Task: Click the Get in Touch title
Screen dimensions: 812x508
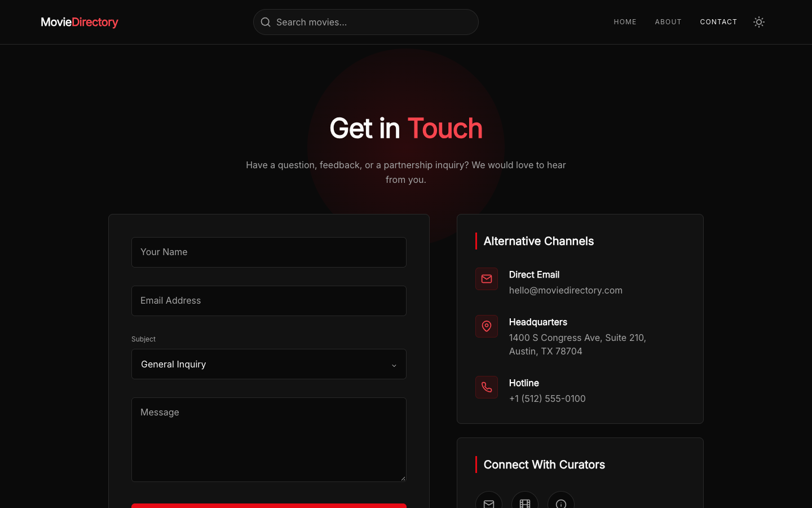Action: point(406,128)
